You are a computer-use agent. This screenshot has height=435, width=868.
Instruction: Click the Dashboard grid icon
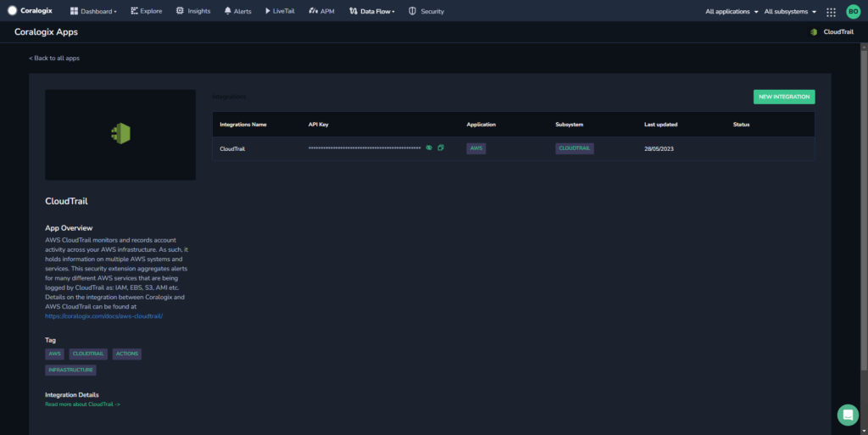pyautogui.click(x=74, y=11)
